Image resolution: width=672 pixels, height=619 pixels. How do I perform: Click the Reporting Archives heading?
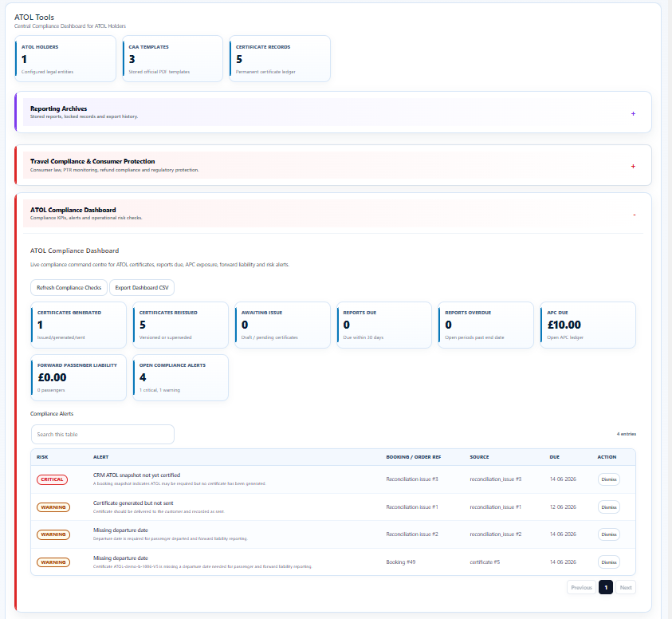58,109
